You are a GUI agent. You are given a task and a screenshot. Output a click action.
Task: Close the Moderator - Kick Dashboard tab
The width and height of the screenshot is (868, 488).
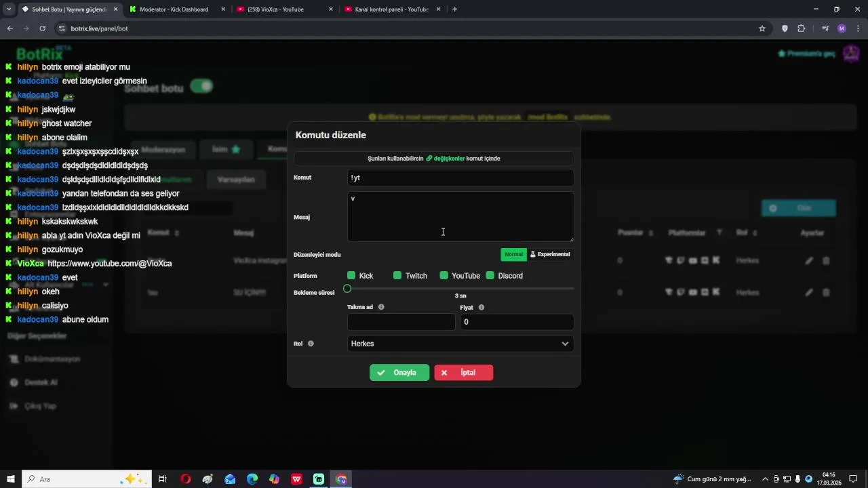coord(223,9)
